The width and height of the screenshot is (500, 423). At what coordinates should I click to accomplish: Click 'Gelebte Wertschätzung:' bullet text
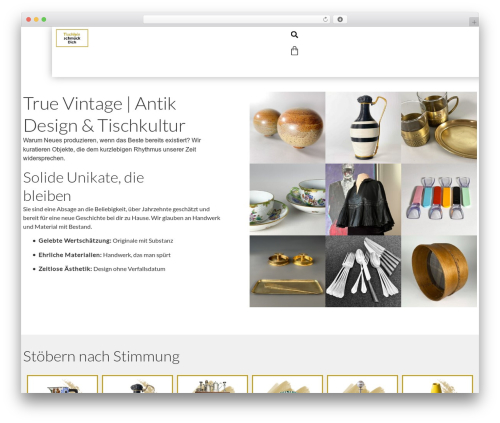[75, 241]
